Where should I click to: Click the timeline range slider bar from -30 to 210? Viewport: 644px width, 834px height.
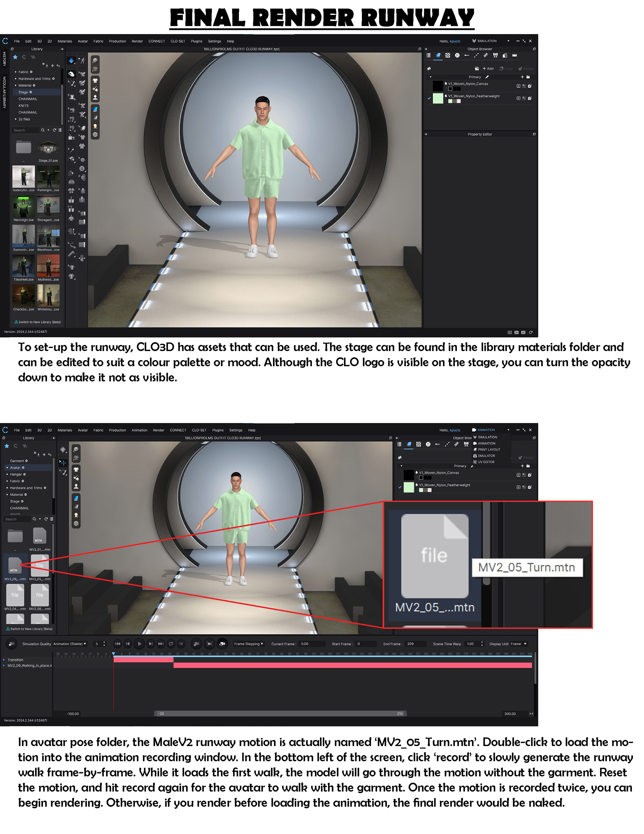click(x=281, y=714)
